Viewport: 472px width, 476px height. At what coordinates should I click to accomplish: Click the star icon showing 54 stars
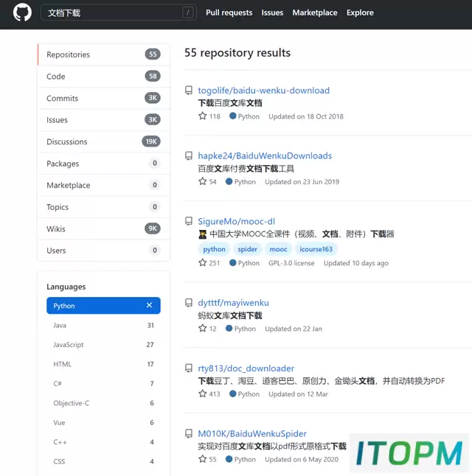click(202, 181)
